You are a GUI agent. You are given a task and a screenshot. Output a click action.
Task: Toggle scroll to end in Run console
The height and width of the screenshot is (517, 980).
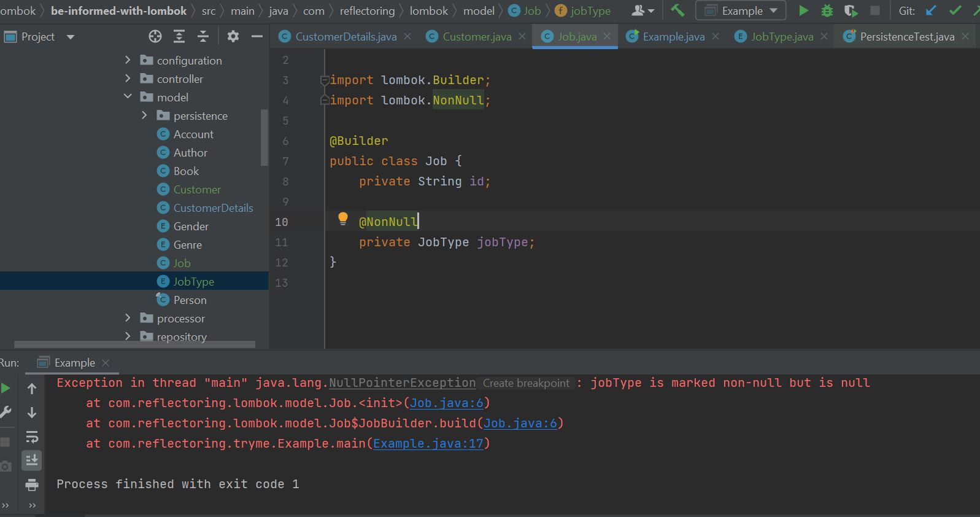coord(32,460)
